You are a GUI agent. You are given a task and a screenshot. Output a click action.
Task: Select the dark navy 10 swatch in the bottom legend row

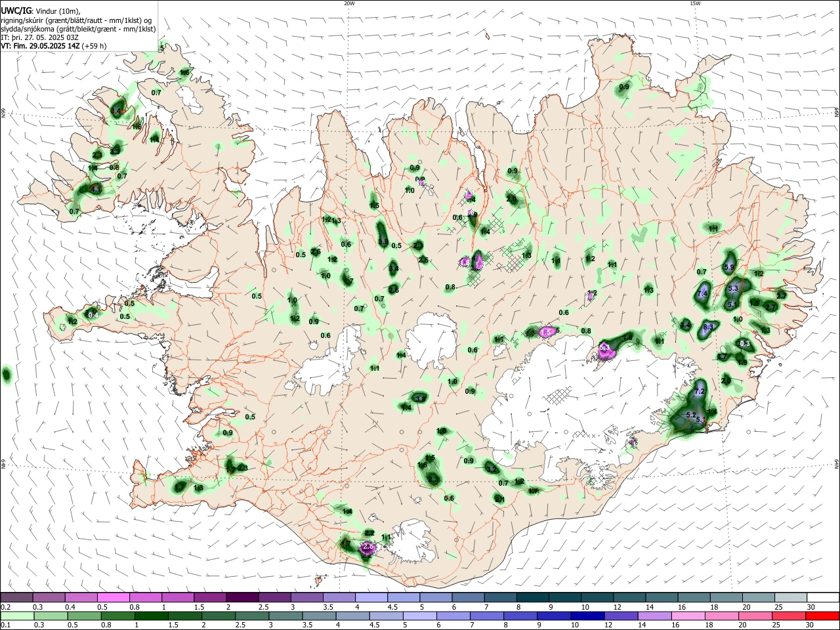[x=586, y=616]
